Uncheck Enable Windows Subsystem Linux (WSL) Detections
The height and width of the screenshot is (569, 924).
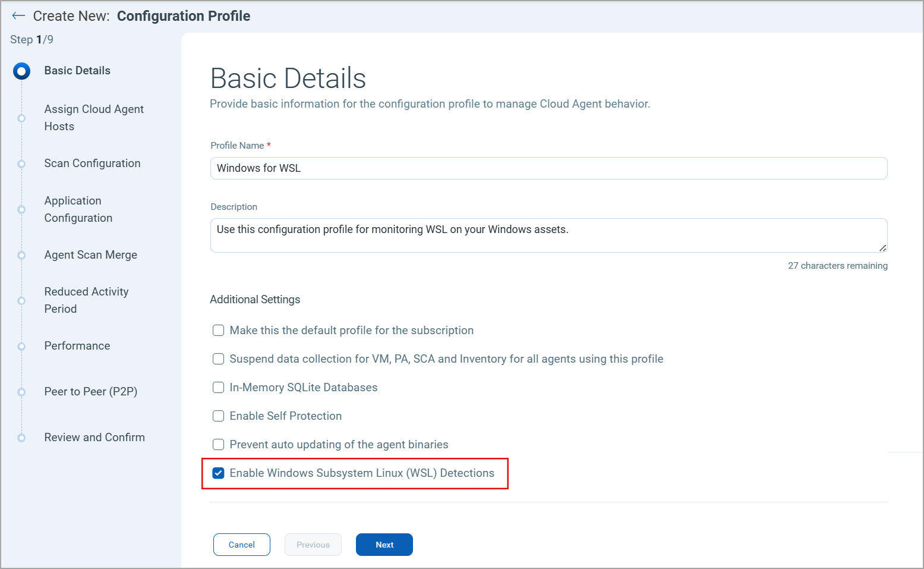[x=219, y=473]
